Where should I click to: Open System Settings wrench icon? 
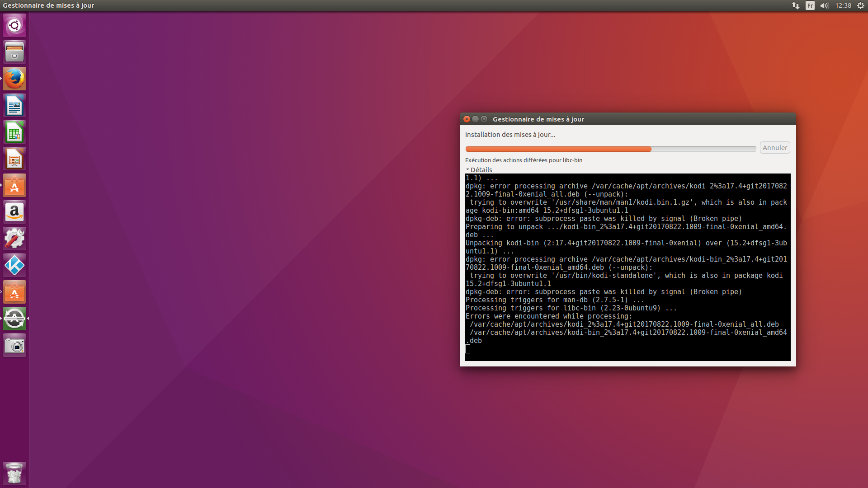[x=14, y=239]
